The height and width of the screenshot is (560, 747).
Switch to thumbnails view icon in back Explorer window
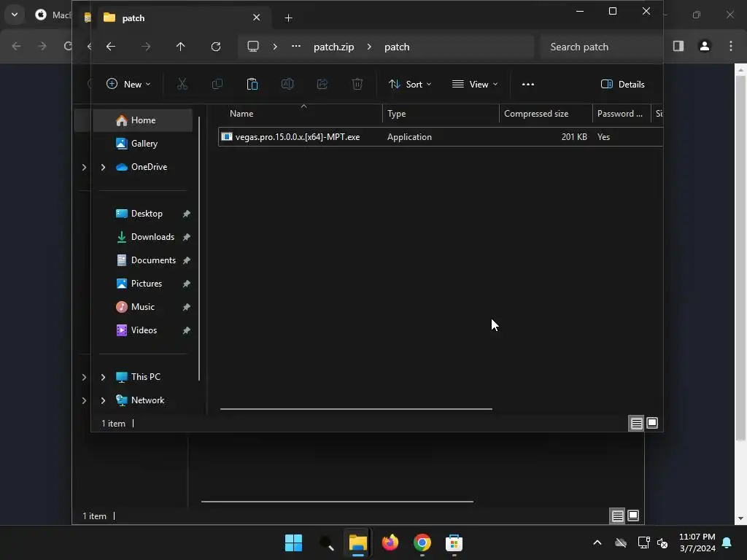[633, 516]
